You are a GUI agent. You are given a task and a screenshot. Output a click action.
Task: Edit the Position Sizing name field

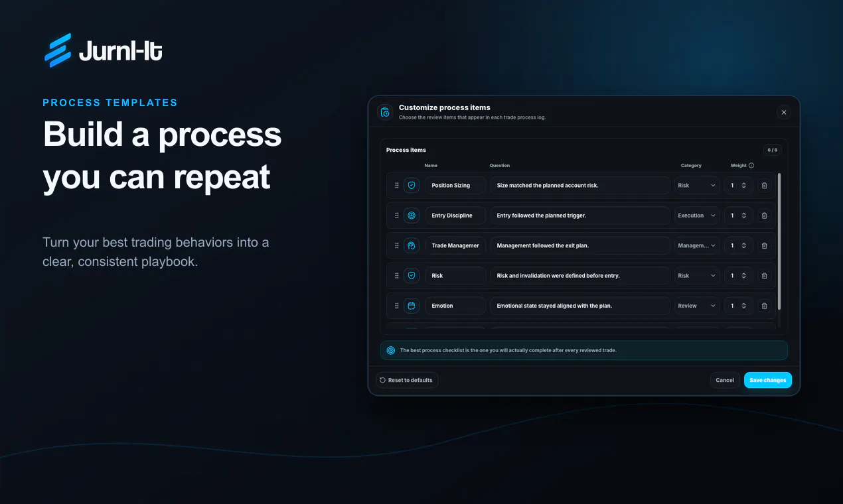pyautogui.click(x=455, y=186)
